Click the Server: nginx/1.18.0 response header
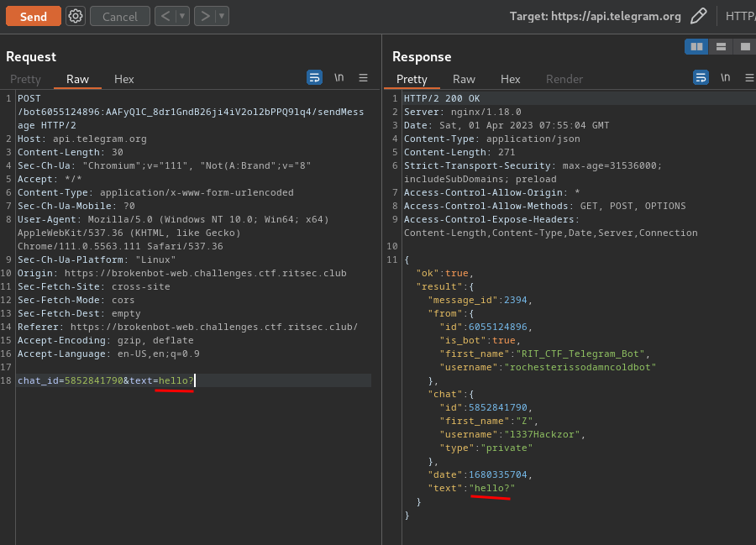The width and height of the screenshot is (756, 545). pyautogui.click(x=462, y=112)
